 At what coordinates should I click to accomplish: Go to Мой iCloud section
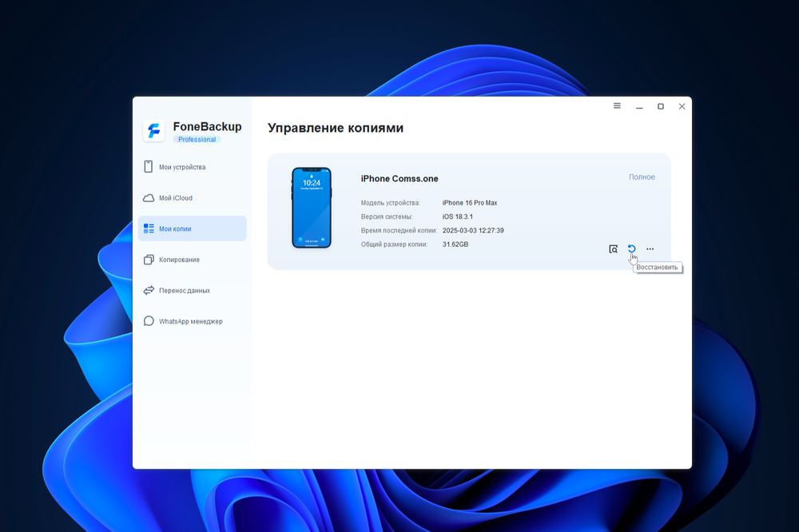pyautogui.click(x=192, y=198)
